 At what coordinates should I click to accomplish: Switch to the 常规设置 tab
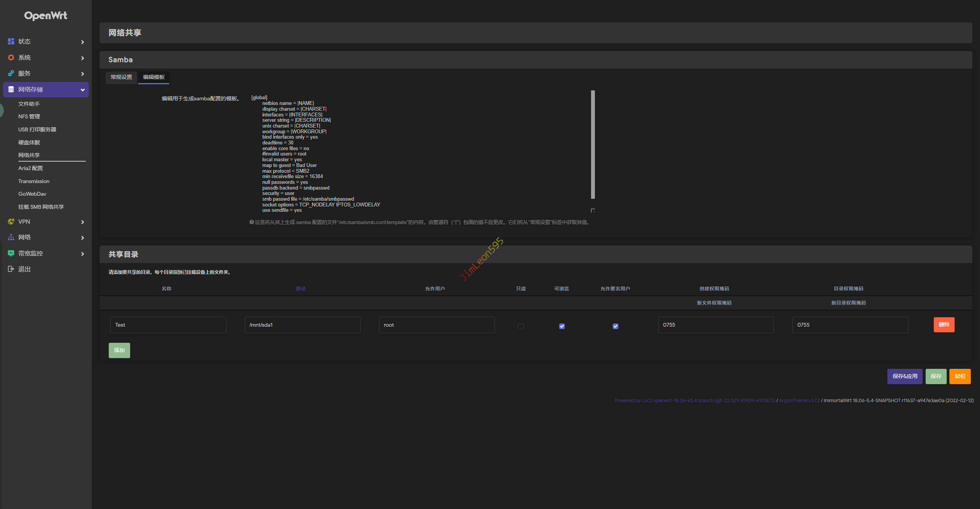(x=121, y=77)
